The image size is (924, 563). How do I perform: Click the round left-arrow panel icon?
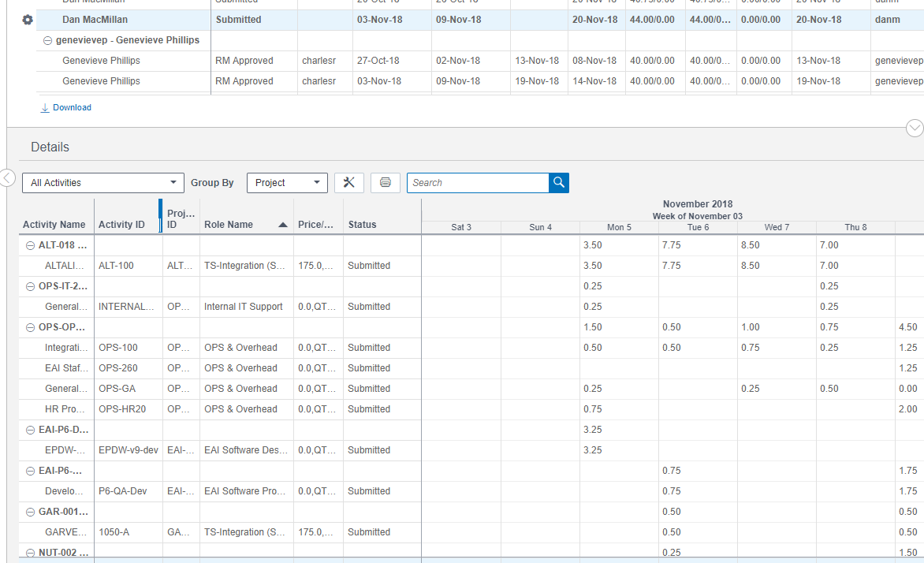[7, 177]
